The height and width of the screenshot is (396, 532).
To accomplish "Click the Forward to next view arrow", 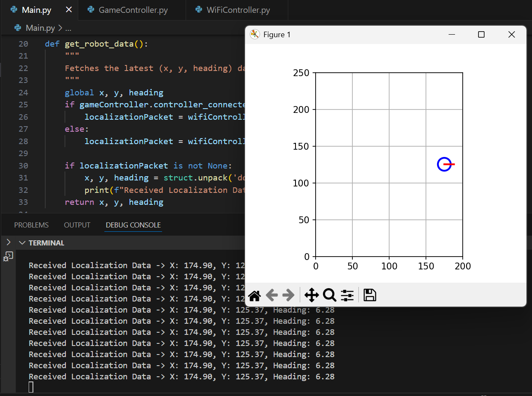I will point(289,295).
